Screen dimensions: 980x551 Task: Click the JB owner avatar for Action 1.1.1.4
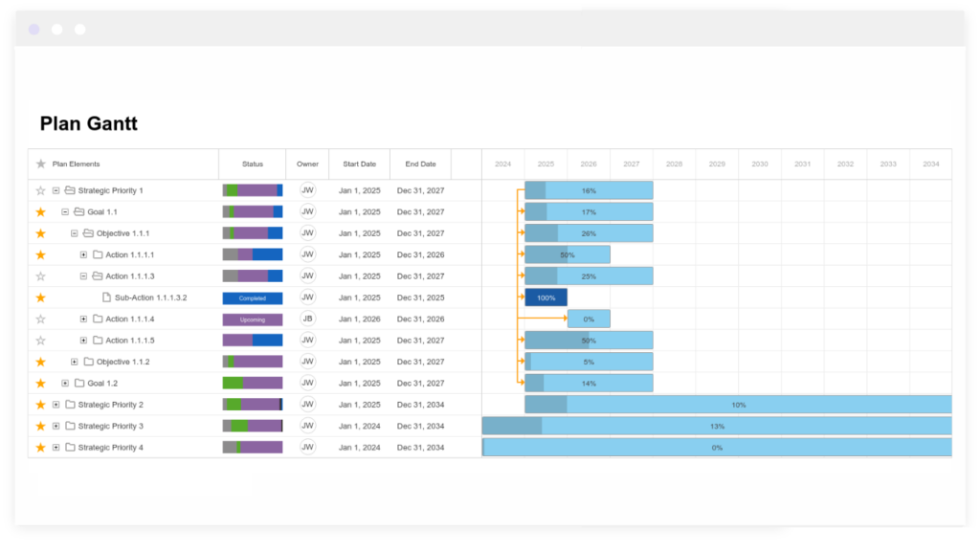307,319
